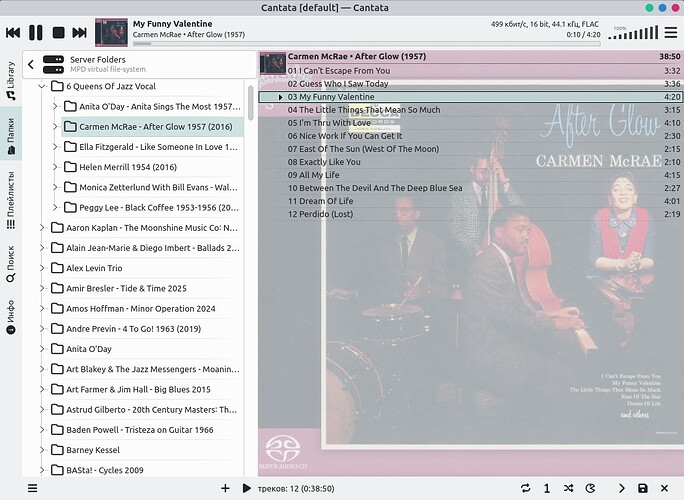The height and width of the screenshot is (500, 684).
Task: Select track 06 Nice Work If You Can Get It
Action: pyautogui.click(x=470, y=136)
